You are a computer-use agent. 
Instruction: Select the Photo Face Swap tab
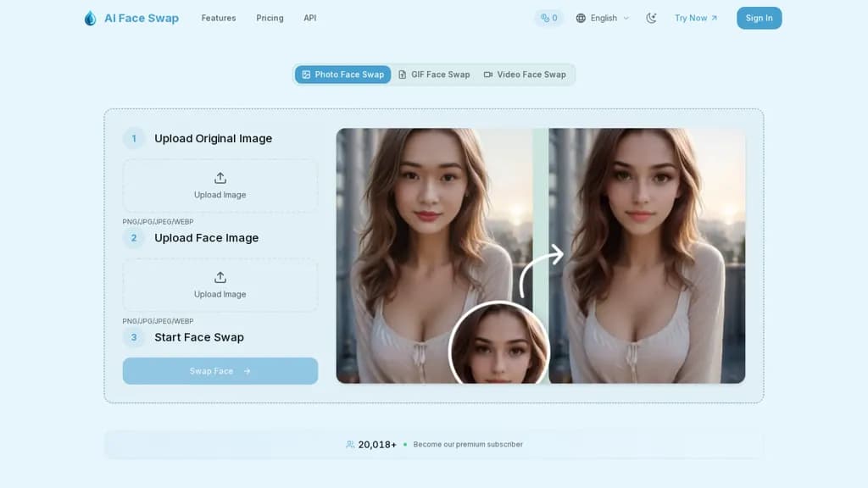[342, 75]
